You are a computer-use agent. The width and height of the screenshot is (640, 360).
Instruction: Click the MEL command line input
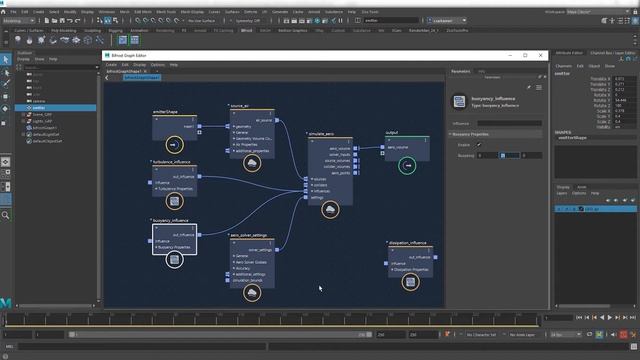point(142,347)
